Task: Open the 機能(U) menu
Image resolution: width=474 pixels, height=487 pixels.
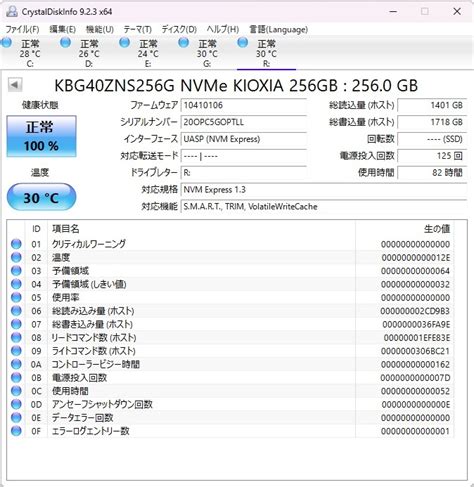Action: [100, 29]
